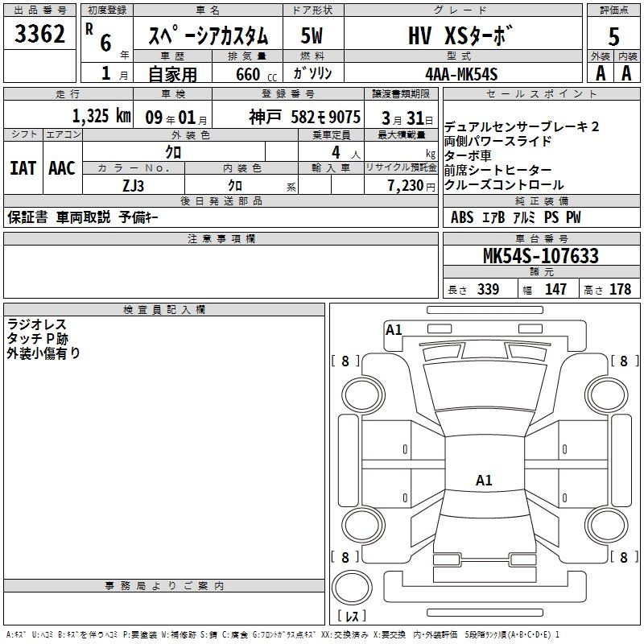Image resolution: width=644 pixels, height=644 pixels.
Task: Click the ターボ車 sales point
Action: click(468, 155)
